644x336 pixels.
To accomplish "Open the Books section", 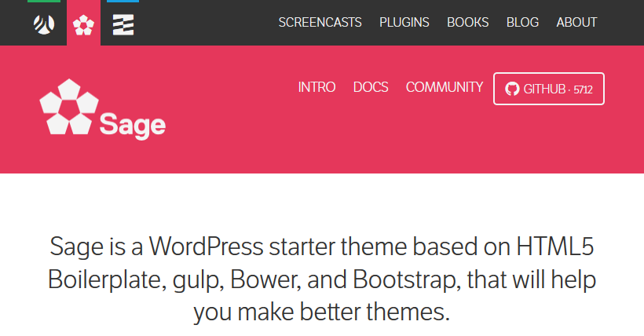I will (x=468, y=22).
